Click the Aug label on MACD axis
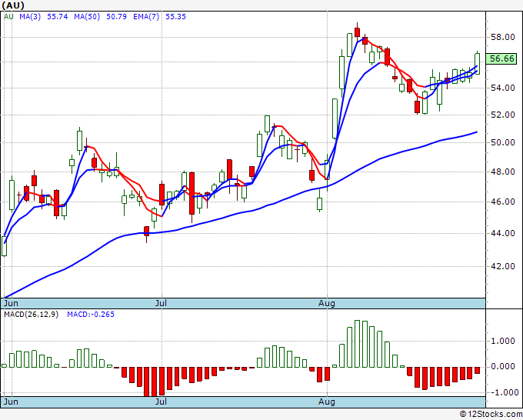Viewport: 523px width, 420px height. (x=327, y=402)
